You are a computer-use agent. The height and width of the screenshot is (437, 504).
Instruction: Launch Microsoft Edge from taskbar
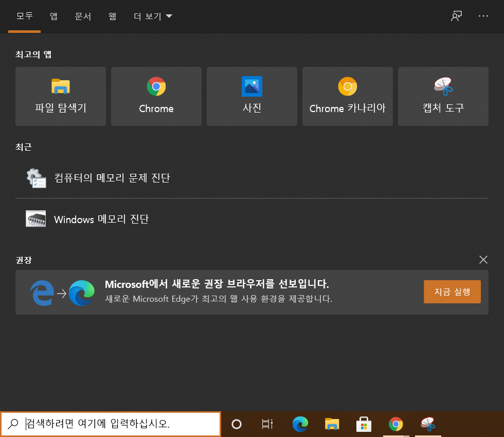point(300,424)
